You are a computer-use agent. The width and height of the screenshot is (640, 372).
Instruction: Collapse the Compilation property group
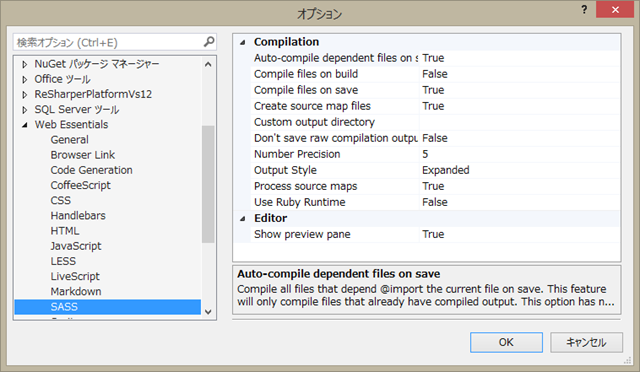click(242, 42)
